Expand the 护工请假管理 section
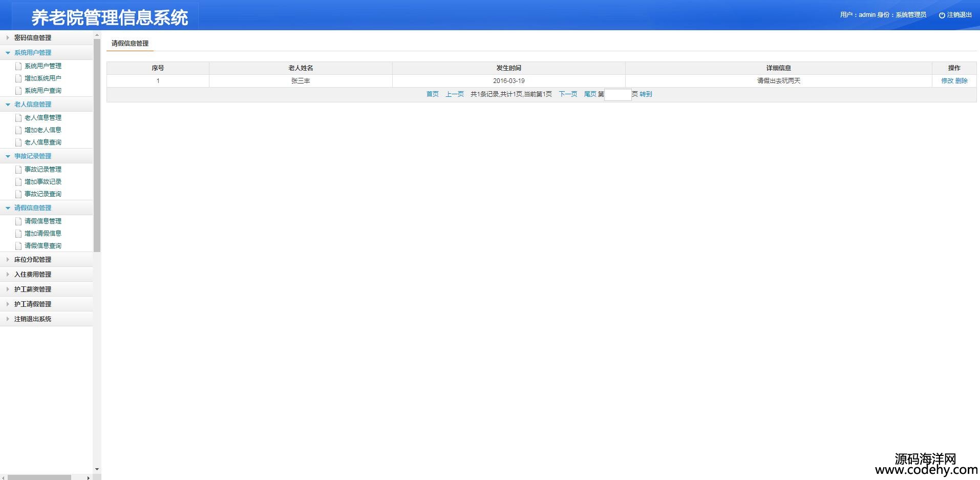 pos(46,304)
